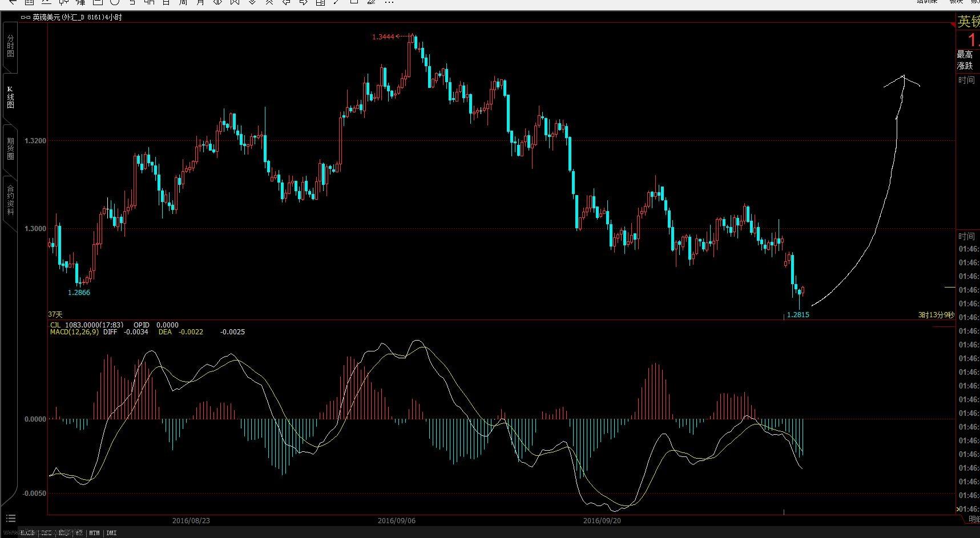Click the DEA -0.0022 value
The width and height of the screenshot is (980, 538).
[180, 332]
